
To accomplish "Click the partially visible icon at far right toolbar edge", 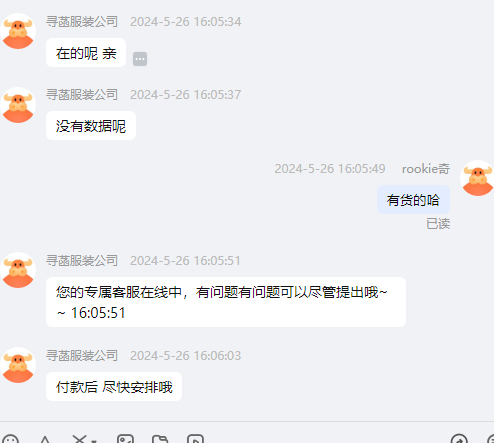I will tap(490, 440).
